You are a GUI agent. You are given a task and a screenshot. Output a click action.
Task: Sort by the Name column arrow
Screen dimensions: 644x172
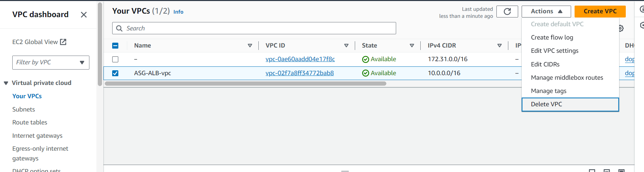tap(250, 45)
